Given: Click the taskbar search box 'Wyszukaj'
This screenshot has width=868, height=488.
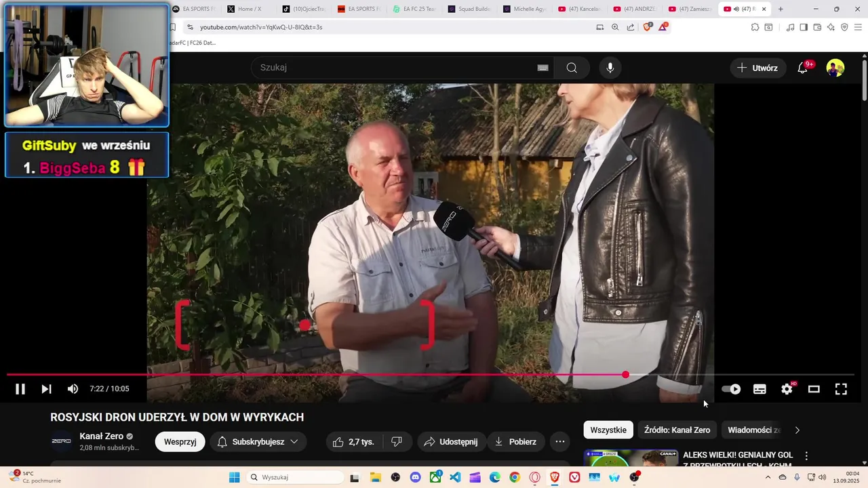Looking at the screenshot, I should pos(295,477).
